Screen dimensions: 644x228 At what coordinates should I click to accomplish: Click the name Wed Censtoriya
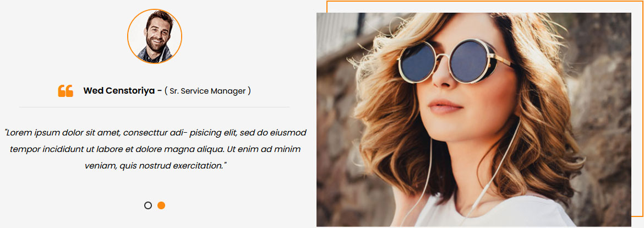tap(119, 91)
